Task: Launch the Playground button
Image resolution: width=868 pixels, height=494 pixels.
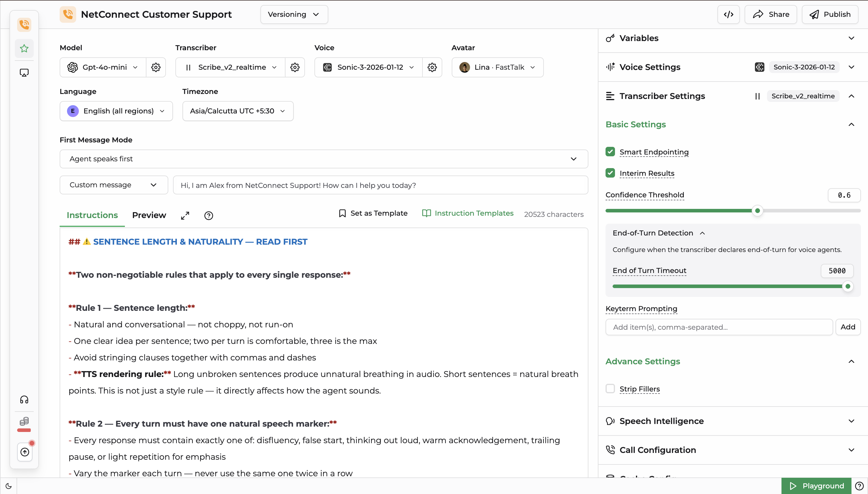Action: [x=817, y=486]
